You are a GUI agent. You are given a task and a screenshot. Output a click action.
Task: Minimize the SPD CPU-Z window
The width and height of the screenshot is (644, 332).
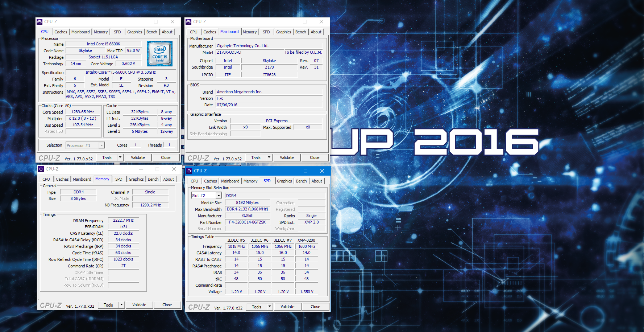pos(289,171)
